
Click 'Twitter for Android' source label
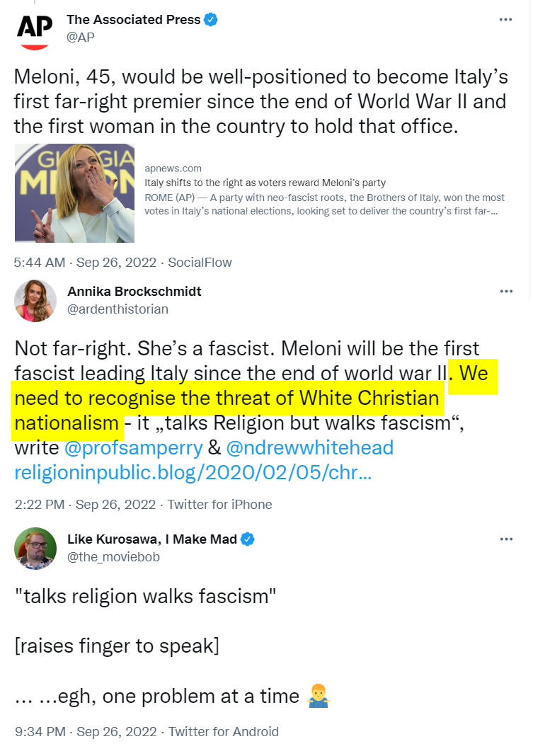point(224,731)
